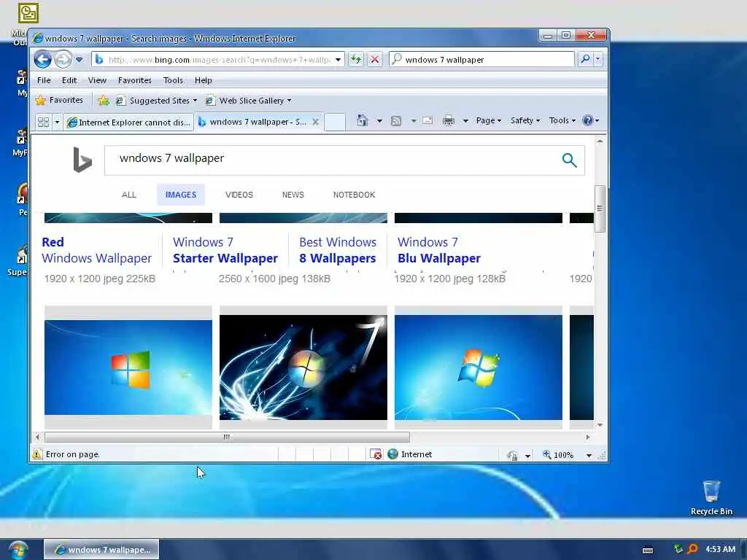The height and width of the screenshot is (560, 747).
Task: Open the Recycle Bin desktop icon
Action: [711, 497]
